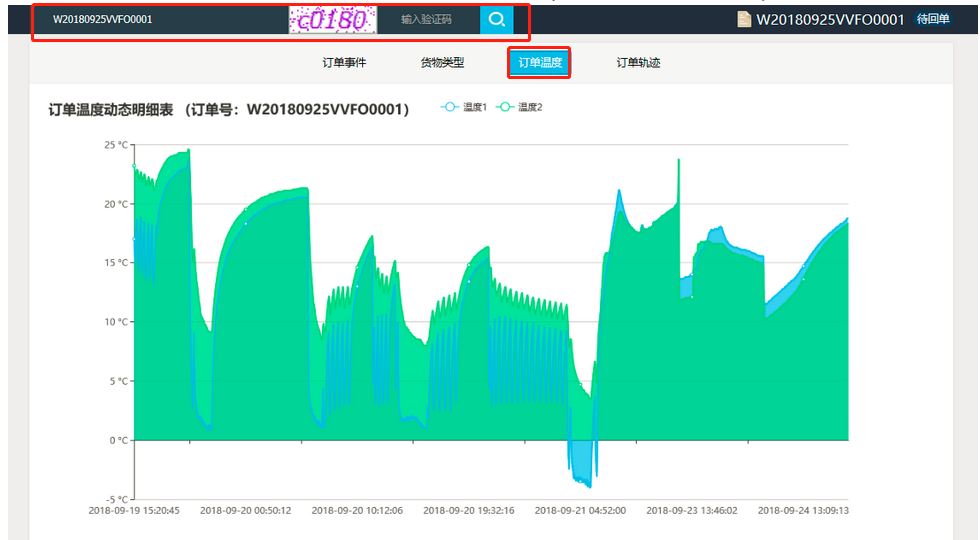Switch to the 订单事件 tab
980x540 pixels.
click(344, 62)
